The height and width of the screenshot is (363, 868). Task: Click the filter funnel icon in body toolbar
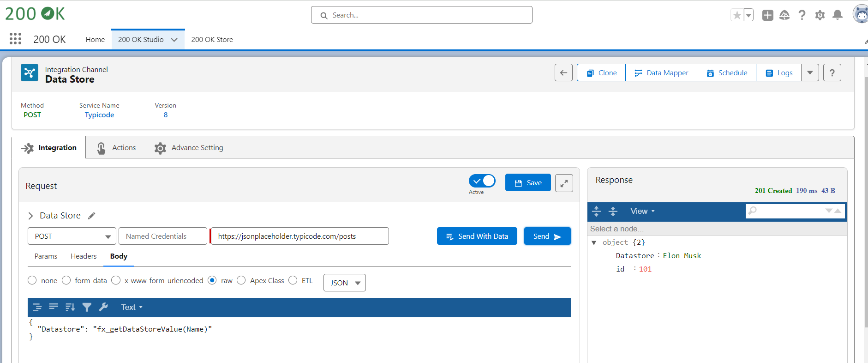pyautogui.click(x=87, y=307)
